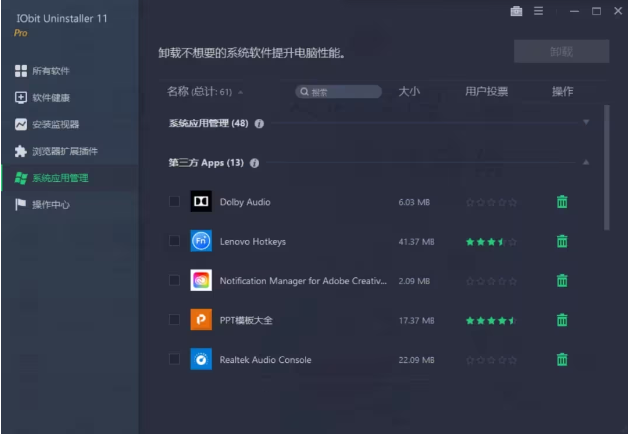
Task: Open the hamburger options menu
Action: pos(538,11)
